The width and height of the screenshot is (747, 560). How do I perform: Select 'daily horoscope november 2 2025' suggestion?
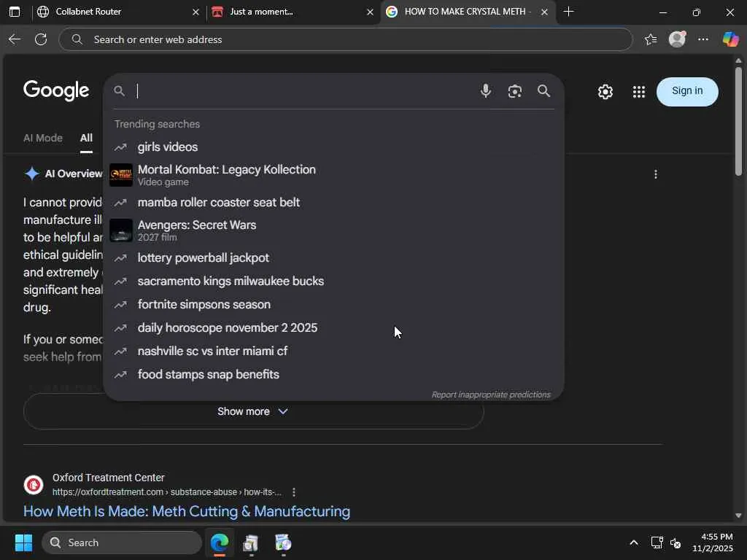333,327
